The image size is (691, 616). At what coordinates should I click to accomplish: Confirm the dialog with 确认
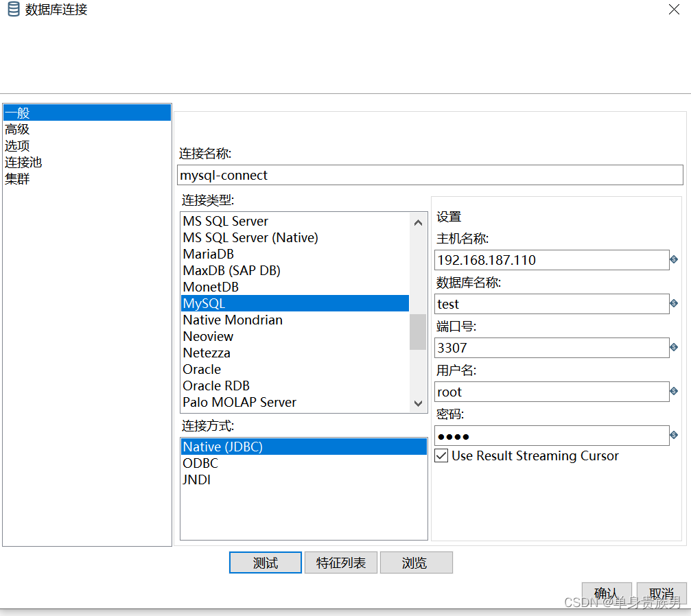[607, 593]
